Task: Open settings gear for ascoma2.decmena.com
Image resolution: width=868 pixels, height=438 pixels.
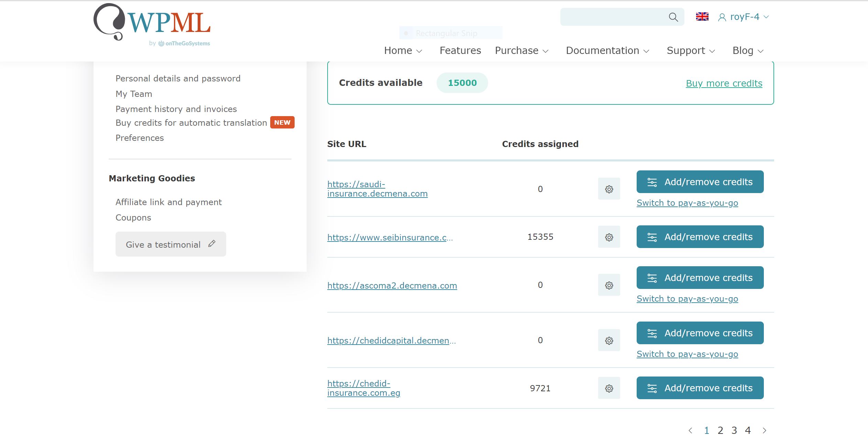Action: pyautogui.click(x=609, y=285)
